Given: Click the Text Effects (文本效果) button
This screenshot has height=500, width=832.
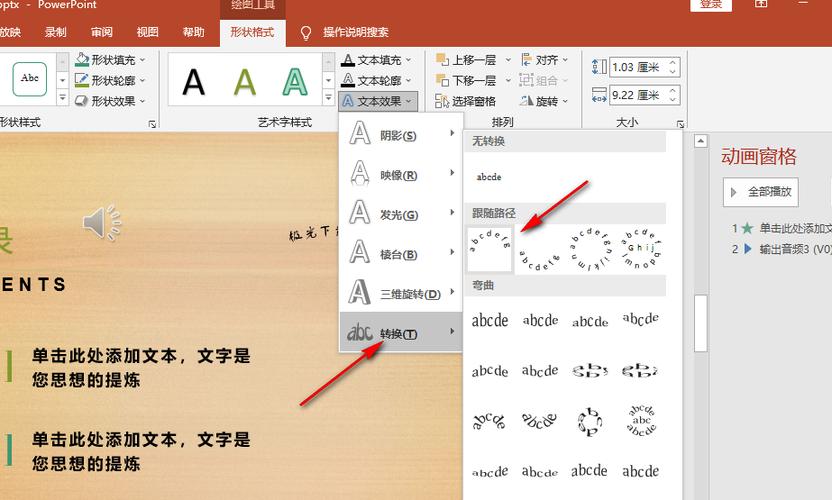Looking at the screenshot, I should click(377, 101).
